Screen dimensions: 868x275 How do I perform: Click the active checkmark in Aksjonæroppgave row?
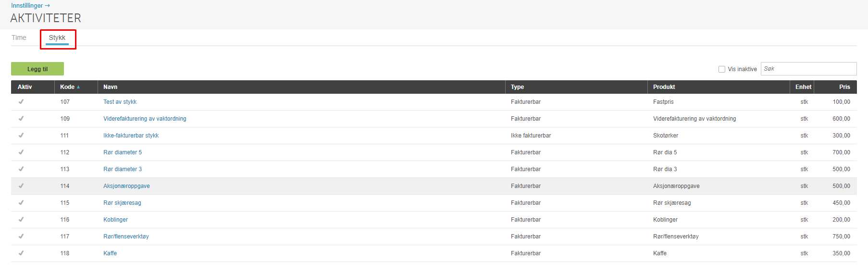(x=21, y=186)
